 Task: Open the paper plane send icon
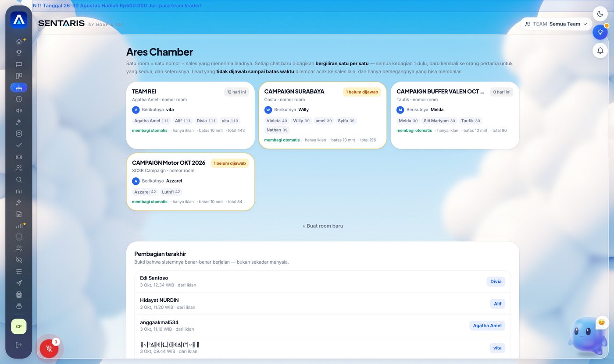point(19,283)
